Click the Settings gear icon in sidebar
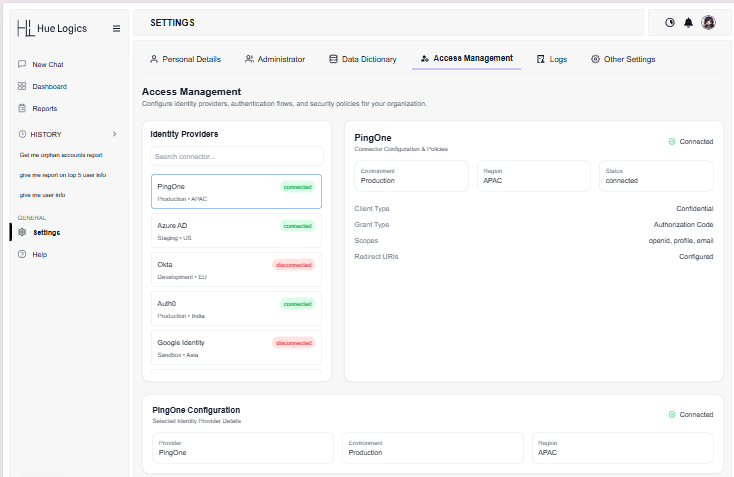 pyautogui.click(x=22, y=232)
